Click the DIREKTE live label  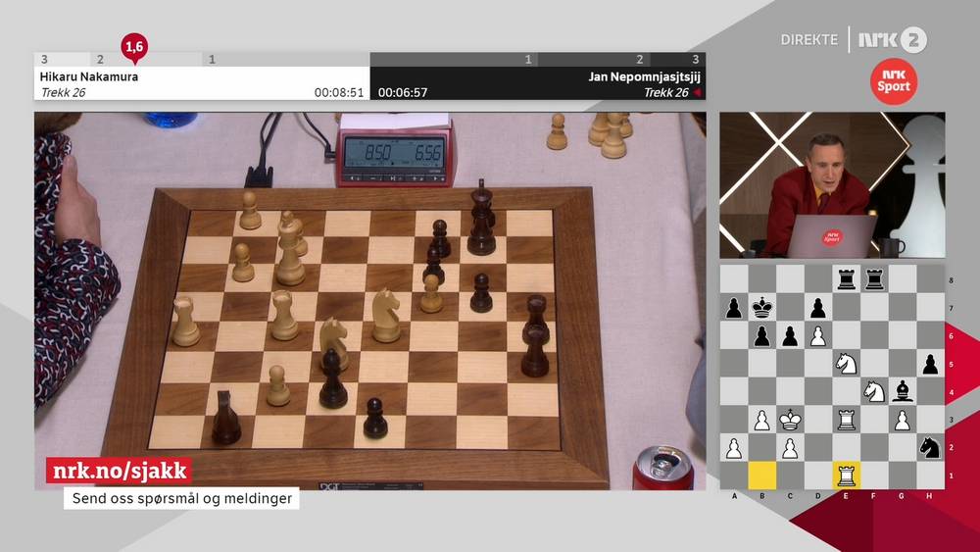pos(808,40)
